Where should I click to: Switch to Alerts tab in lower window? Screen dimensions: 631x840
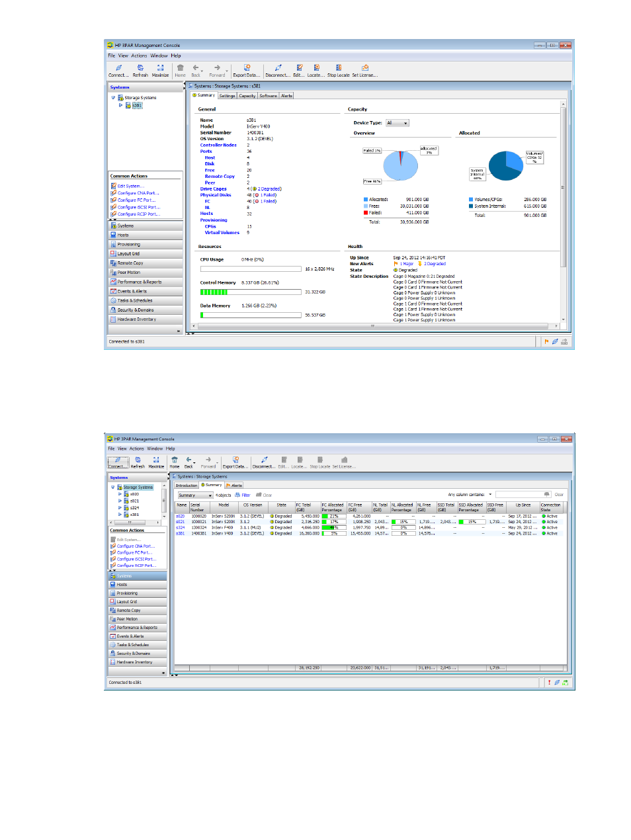click(x=235, y=485)
